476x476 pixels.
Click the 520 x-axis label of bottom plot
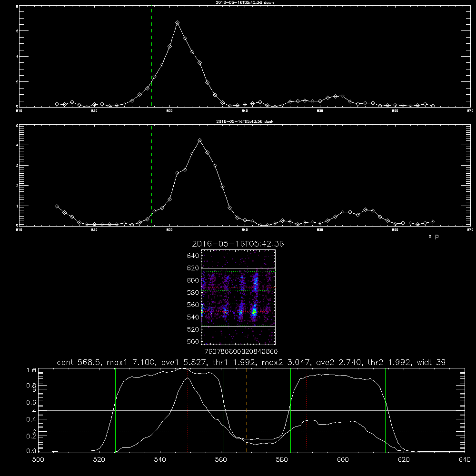pyautogui.click(x=99, y=460)
